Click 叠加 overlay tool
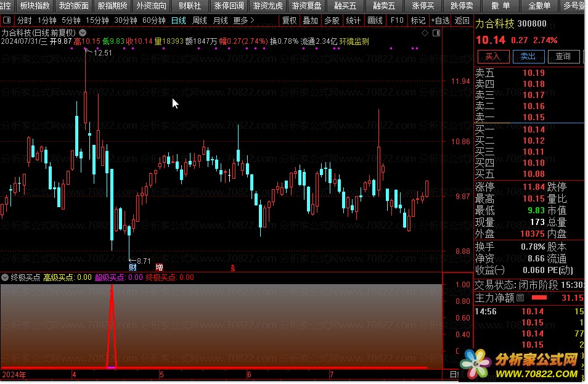This screenshot has height=384, width=588. (311, 20)
